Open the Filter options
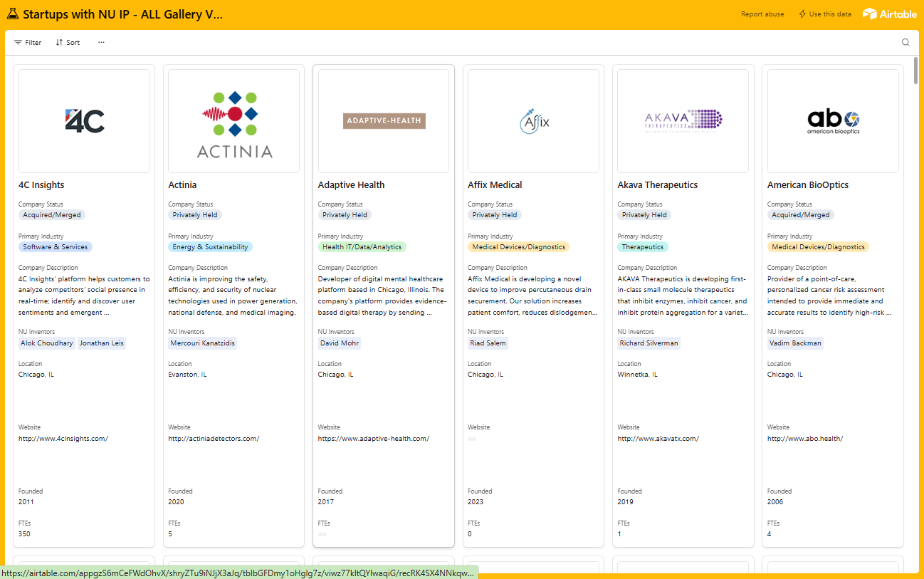Viewport: 924px width, 579px height. (x=28, y=43)
